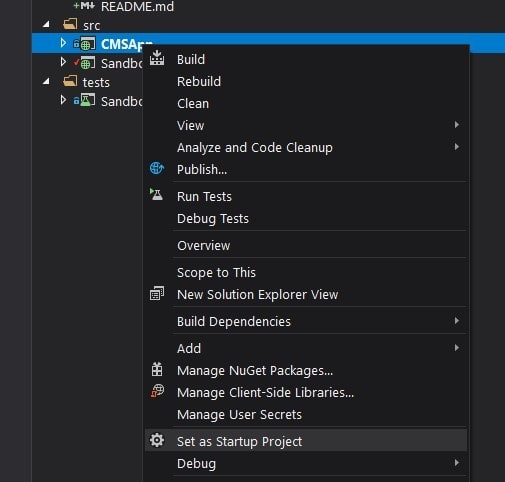
Task: Select the README.md file
Action: pos(137,6)
